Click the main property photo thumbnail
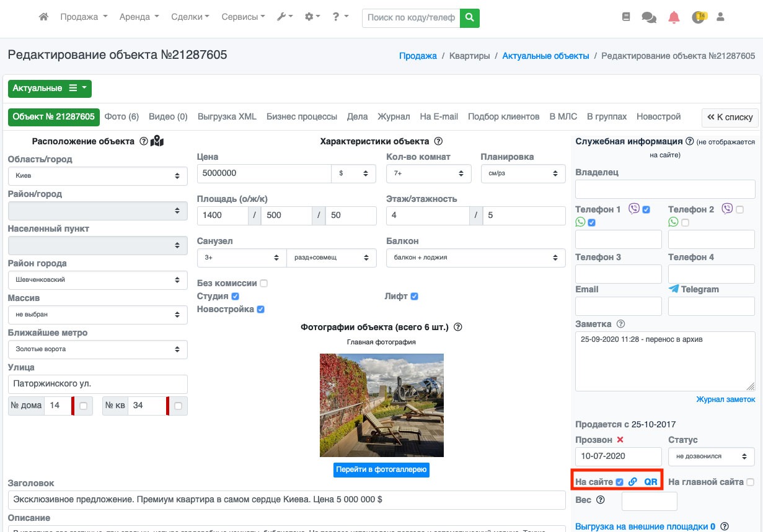The image size is (763, 532). pos(381,405)
